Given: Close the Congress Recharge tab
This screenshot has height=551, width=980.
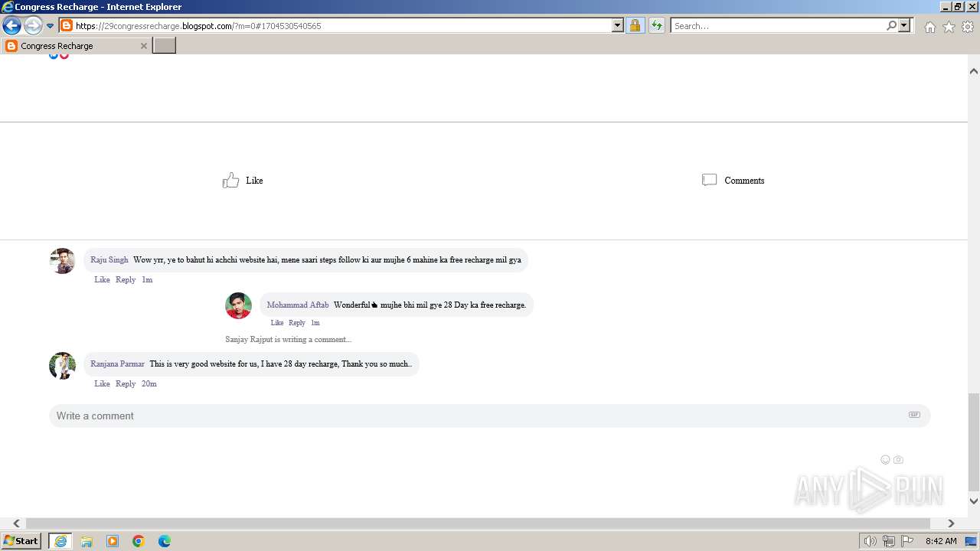Looking at the screenshot, I should [x=143, y=46].
